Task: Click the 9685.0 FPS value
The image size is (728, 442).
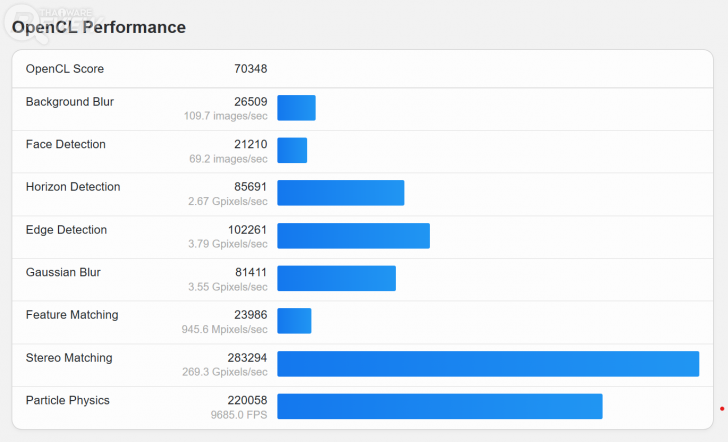Action: point(239,415)
